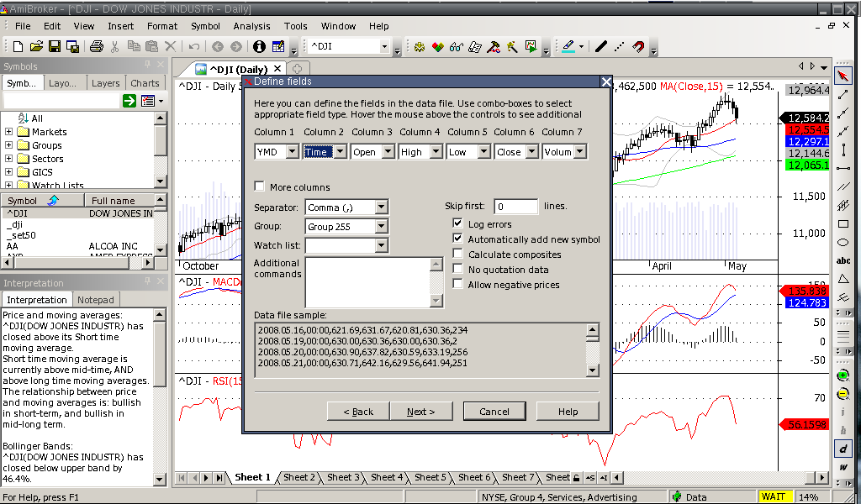Image resolution: width=861 pixels, height=504 pixels.
Task: Click the line color pen icon
Action: 569,46
